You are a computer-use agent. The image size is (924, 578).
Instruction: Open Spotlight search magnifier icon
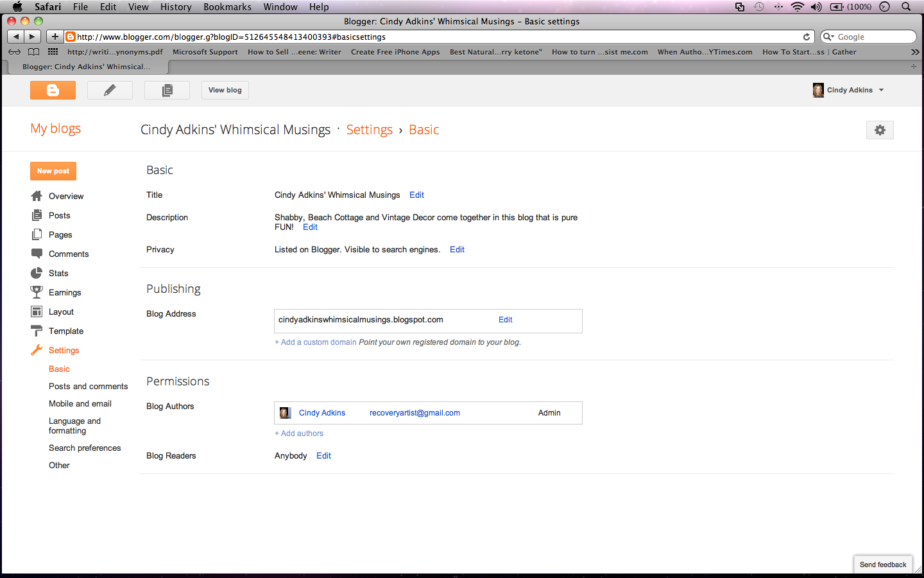click(x=906, y=6)
